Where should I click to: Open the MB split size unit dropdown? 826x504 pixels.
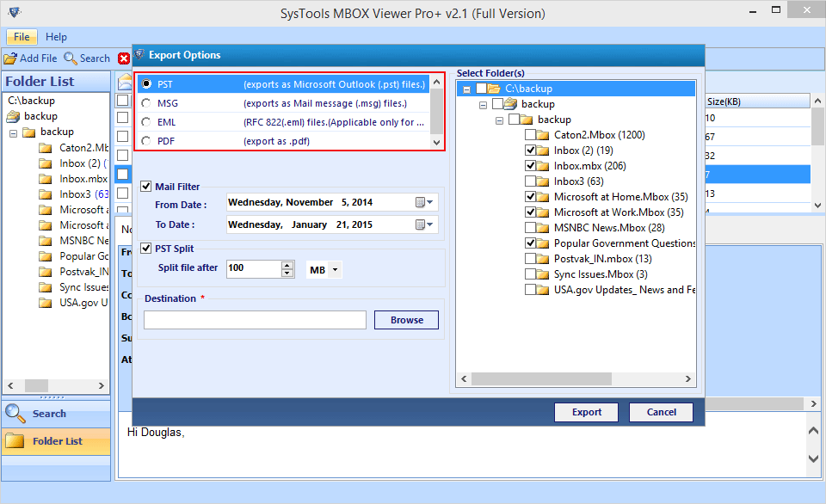point(335,270)
